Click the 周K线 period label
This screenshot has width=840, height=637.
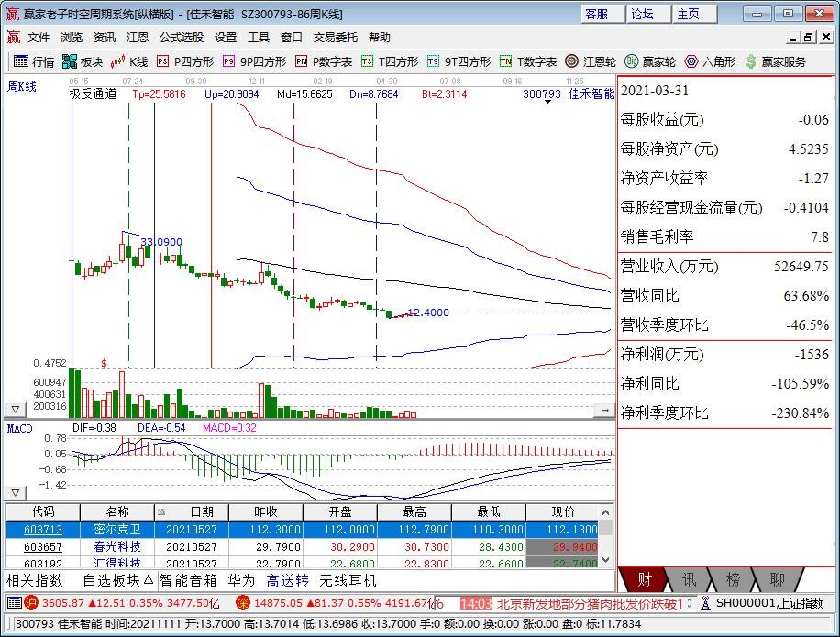tap(21, 86)
